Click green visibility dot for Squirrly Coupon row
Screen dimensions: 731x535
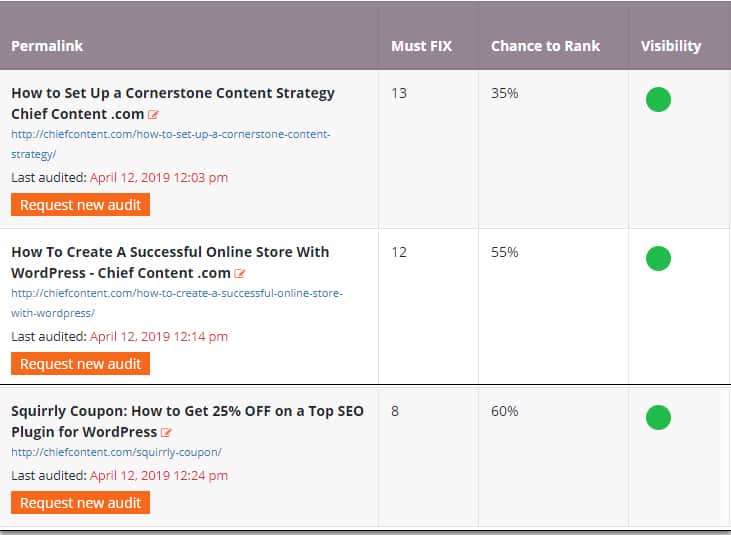pos(658,417)
